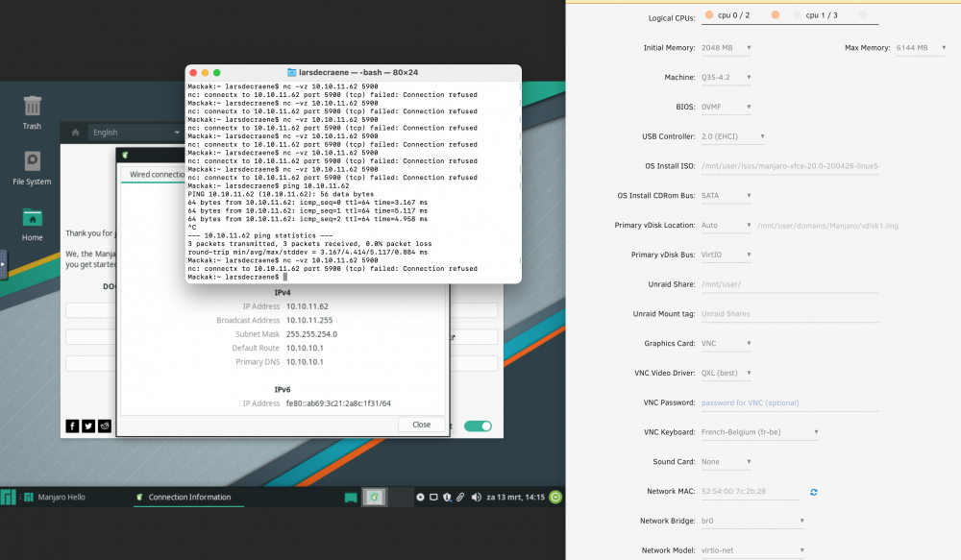This screenshot has width=961, height=560.
Task: Open the Machine type Q35-4.2 dropdown
Action: click(x=727, y=77)
